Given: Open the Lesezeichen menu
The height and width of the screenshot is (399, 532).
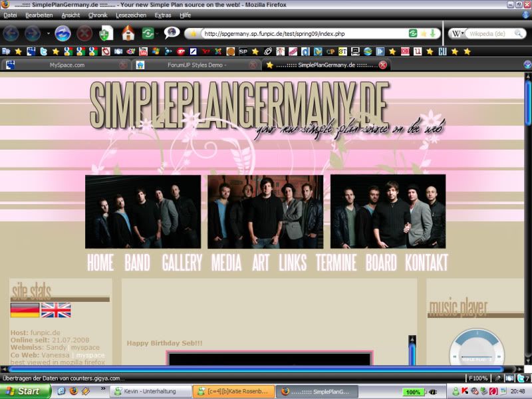Looking at the screenshot, I should coord(131,15).
